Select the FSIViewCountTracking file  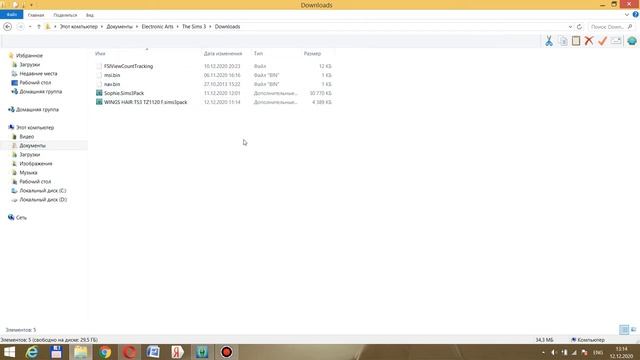tap(129, 66)
